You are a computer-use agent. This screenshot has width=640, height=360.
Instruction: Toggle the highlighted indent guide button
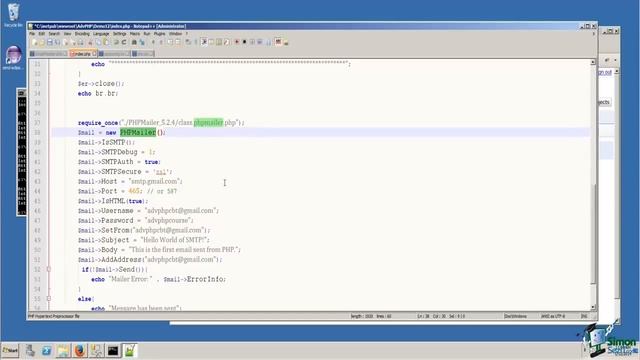[x=204, y=42]
